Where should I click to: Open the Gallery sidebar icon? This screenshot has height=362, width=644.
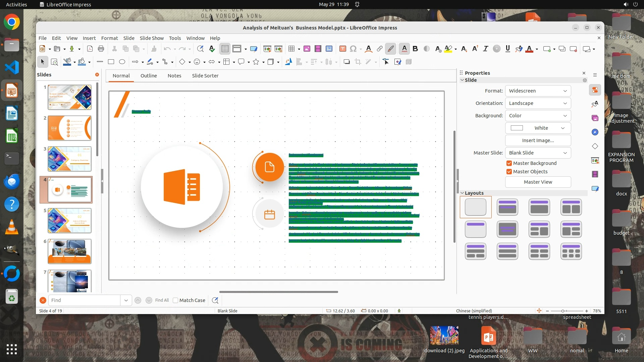[x=595, y=118]
